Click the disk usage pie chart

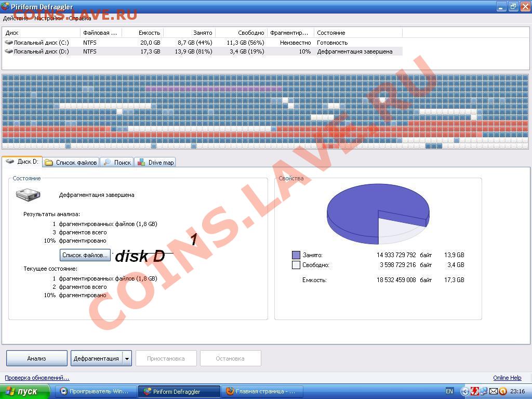pos(378,214)
